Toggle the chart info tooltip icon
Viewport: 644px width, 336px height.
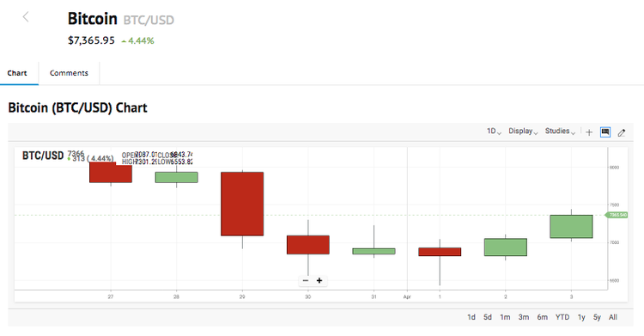pyautogui.click(x=605, y=132)
